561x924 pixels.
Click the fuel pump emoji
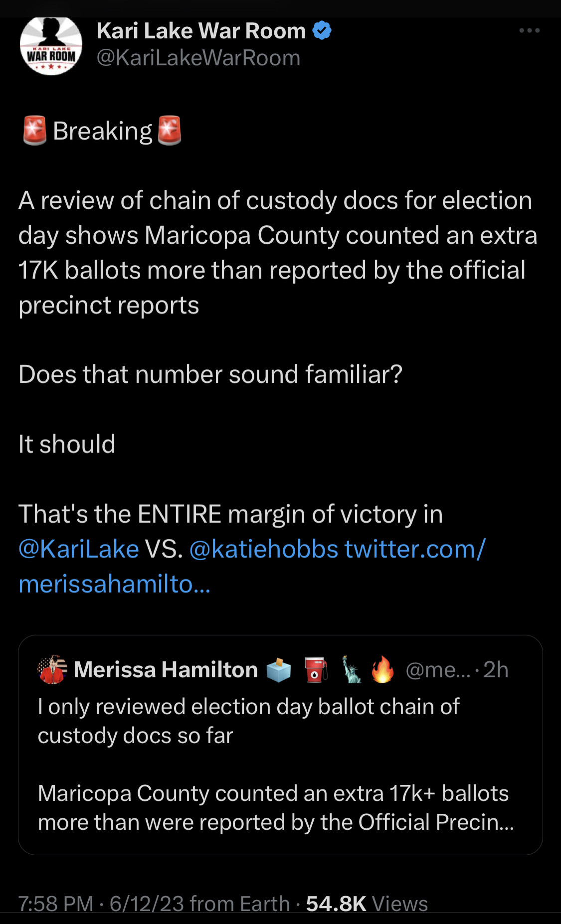pos(316,670)
